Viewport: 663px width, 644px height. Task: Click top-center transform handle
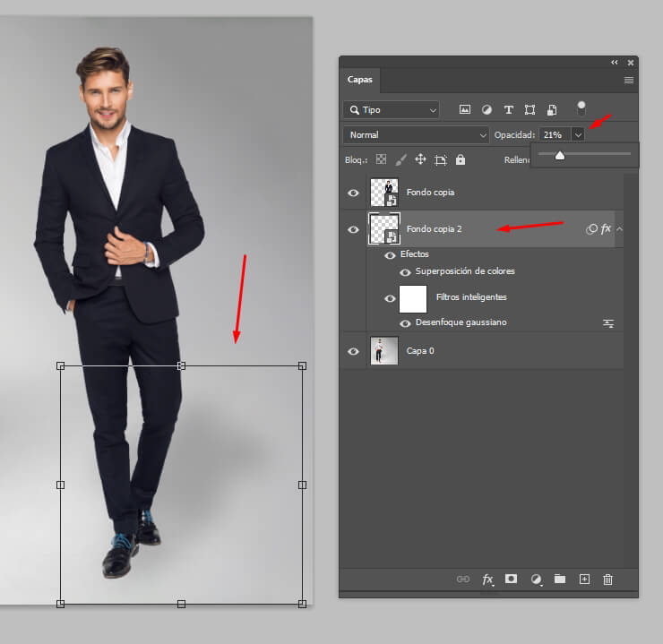click(x=181, y=365)
